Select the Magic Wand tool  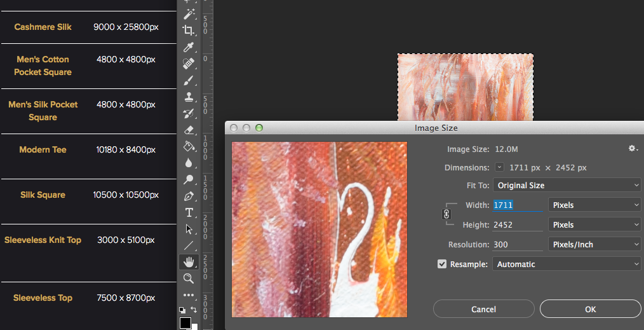[189, 14]
